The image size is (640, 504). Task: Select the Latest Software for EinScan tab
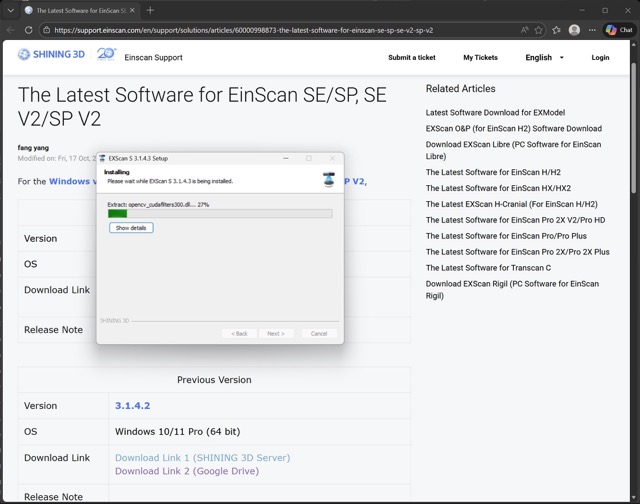(x=81, y=10)
